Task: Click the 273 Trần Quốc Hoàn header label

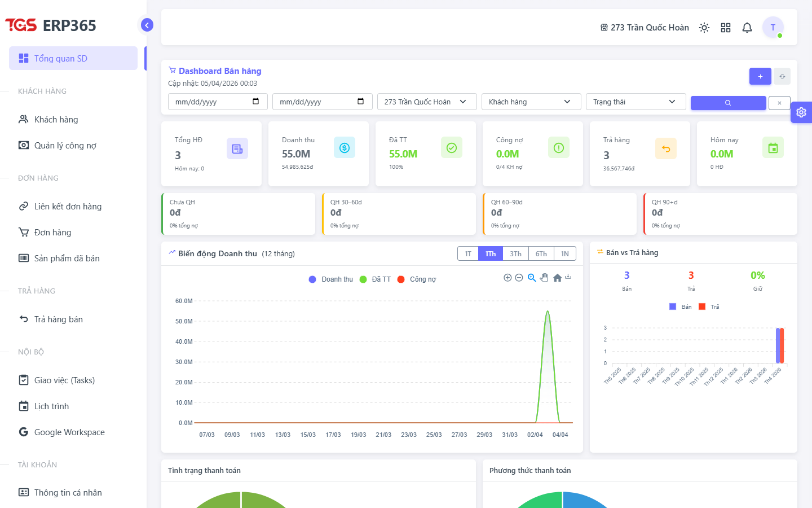Action: (x=650, y=28)
